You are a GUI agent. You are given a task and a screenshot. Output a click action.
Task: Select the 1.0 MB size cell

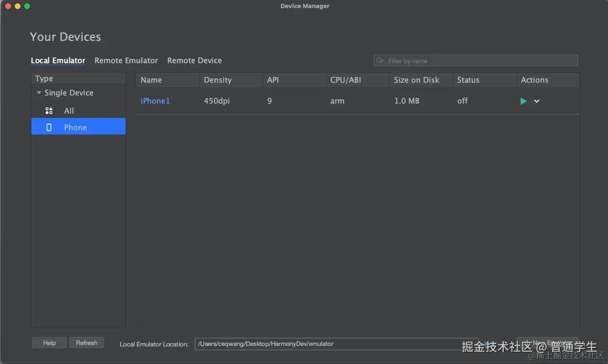(x=407, y=101)
